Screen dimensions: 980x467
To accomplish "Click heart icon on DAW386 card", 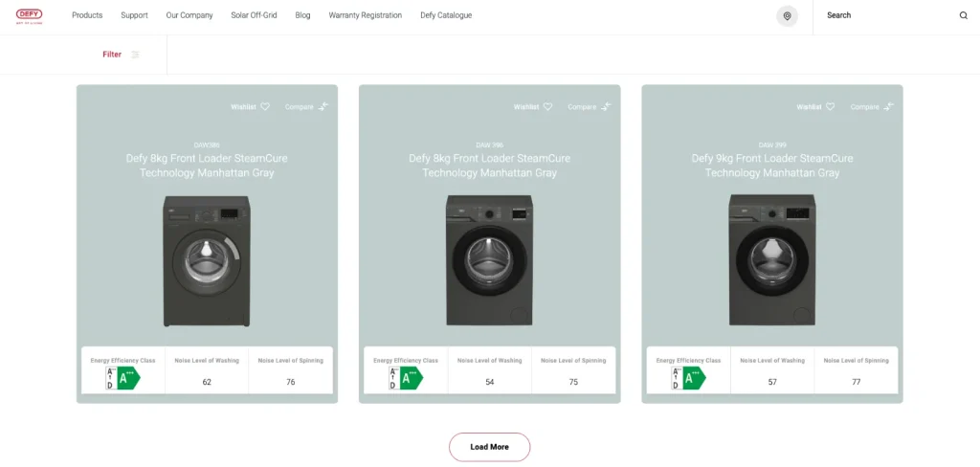I will 265,107.
